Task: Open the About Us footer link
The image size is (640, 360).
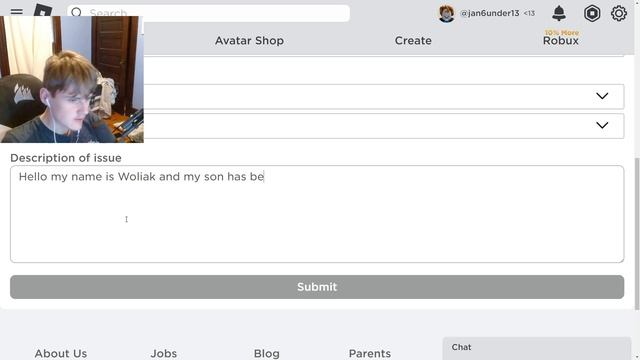Action: [61, 353]
